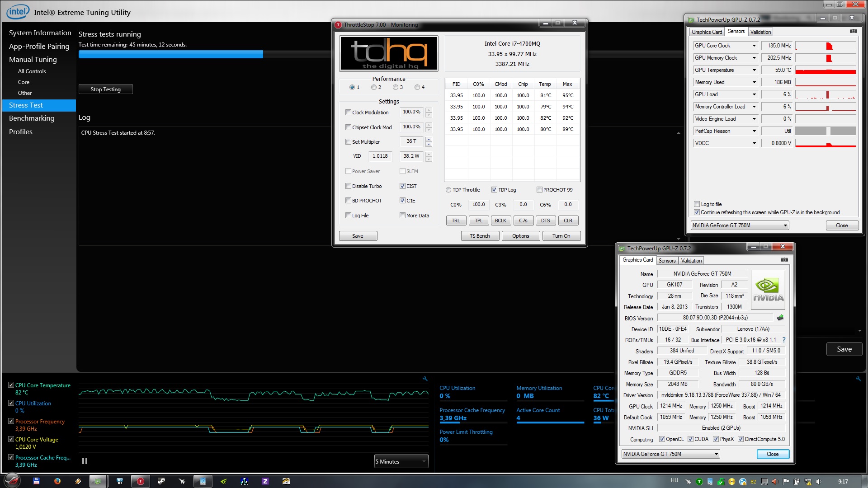The width and height of the screenshot is (868, 488).
Task: Open the Intel XTU taskbar icon
Action: coord(203,481)
